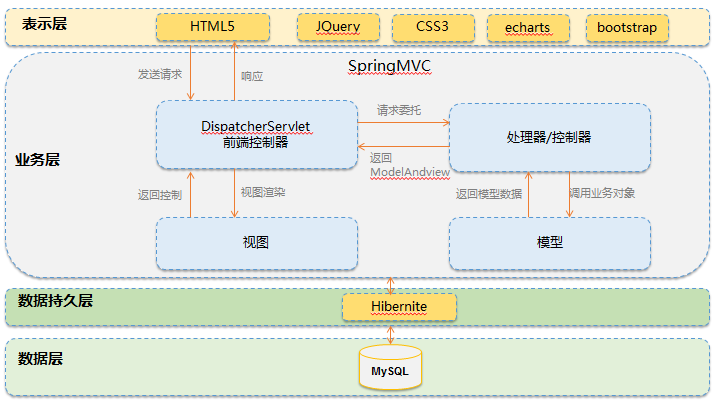Screen dimensions: 726x409
Task: Click the 视图 box
Action: tap(256, 242)
